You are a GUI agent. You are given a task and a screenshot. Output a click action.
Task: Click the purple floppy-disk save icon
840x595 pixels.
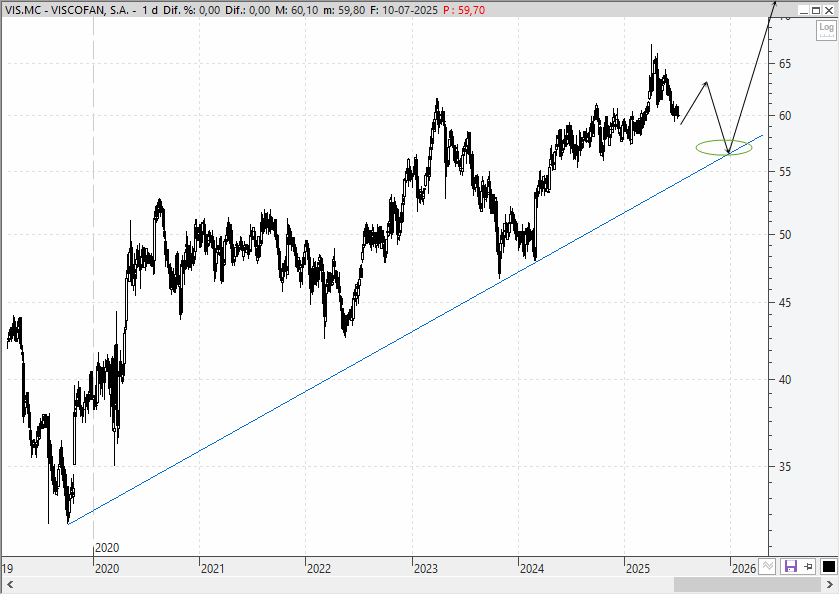pos(790,566)
